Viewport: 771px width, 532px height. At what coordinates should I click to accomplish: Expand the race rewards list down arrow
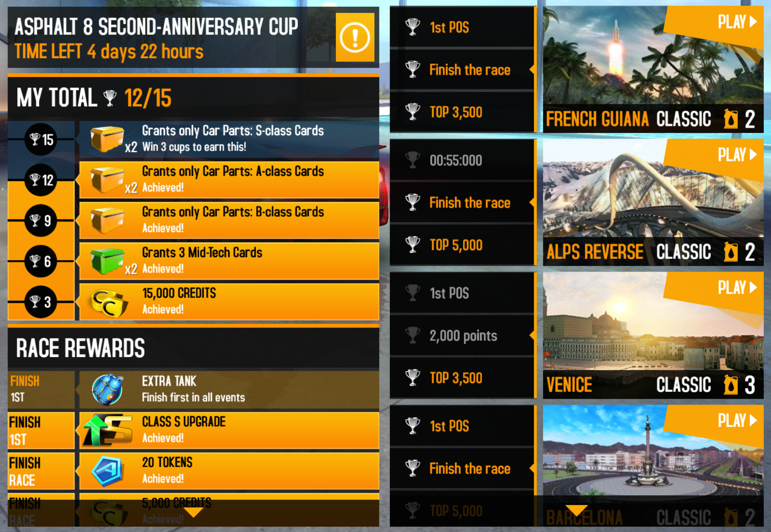(194, 512)
